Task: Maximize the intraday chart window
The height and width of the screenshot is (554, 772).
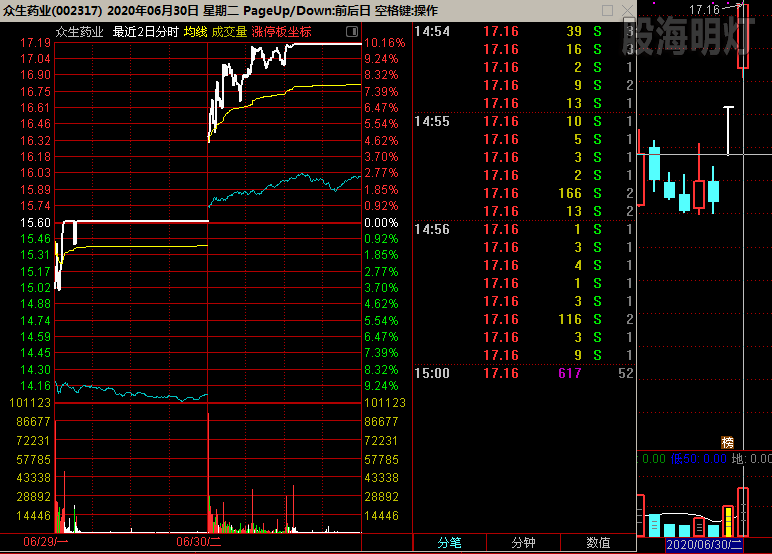Action: click(x=608, y=10)
